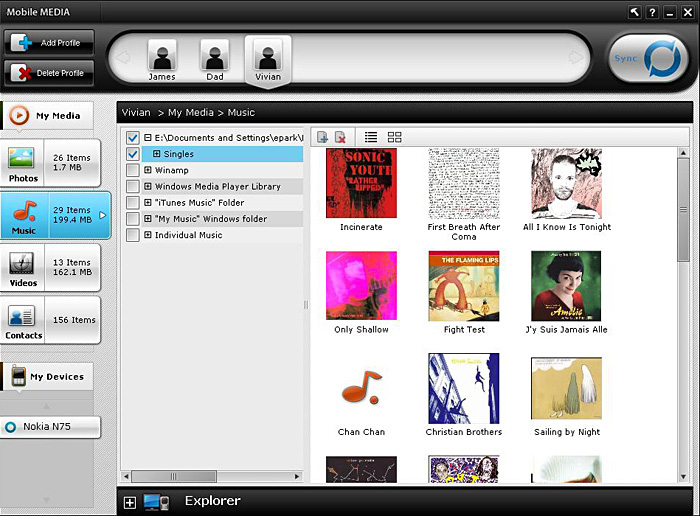700x516 pixels.
Task: Expand the Windows Media Player Library node
Action: point(148,186)
